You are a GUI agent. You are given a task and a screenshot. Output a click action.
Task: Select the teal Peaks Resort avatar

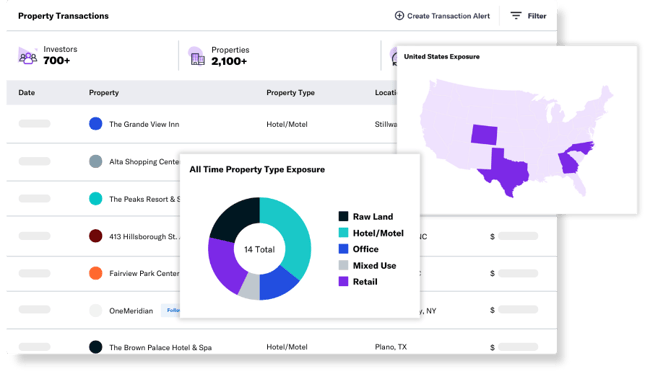[x=96, y=199]
